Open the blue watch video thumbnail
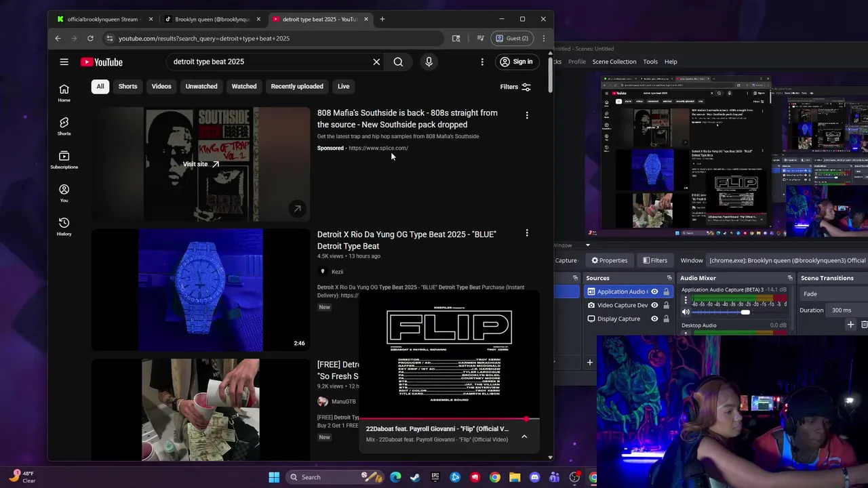868x488 pixels. point(201,290)
